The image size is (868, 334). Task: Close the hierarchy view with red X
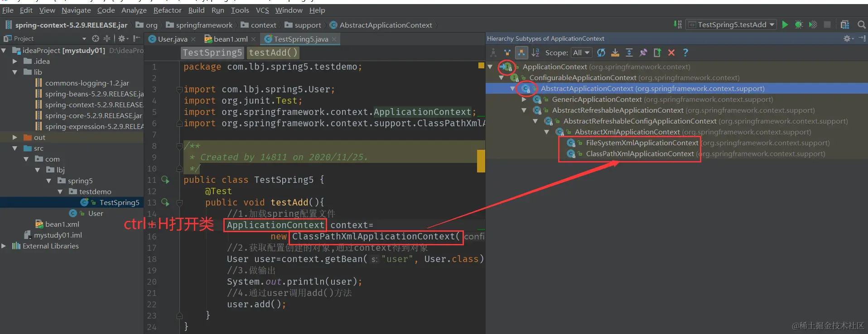pos(671,52)
